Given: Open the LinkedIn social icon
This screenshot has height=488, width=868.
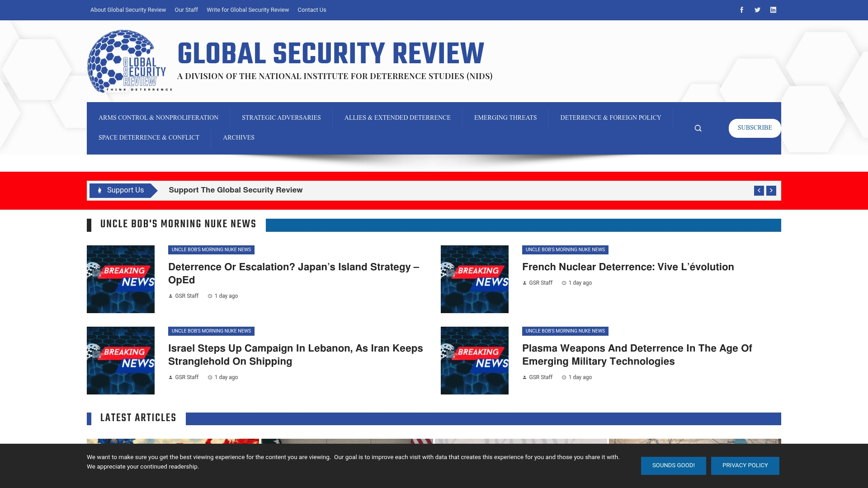Looking at the screenshot, I should click(773, 10).
